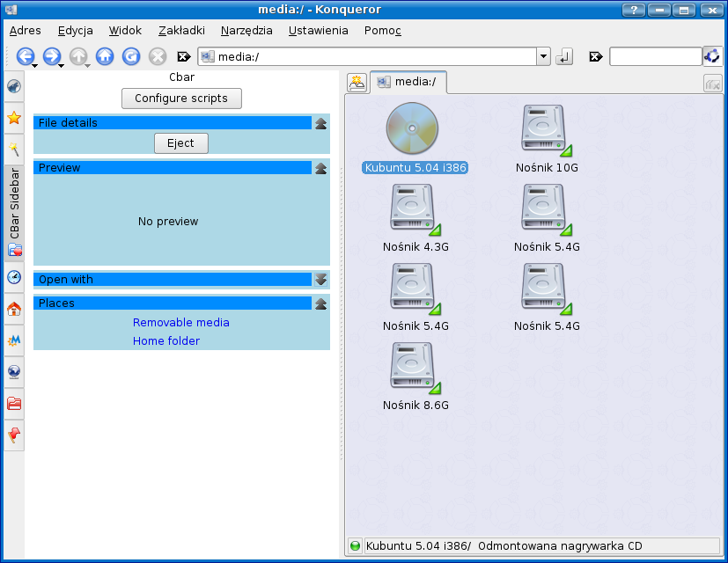
Task: Open the History clock sidebar tab
Action: click(x=14, y=277)
